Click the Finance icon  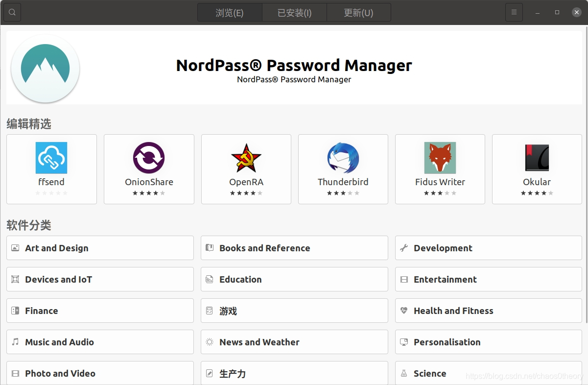click(15, 311)
